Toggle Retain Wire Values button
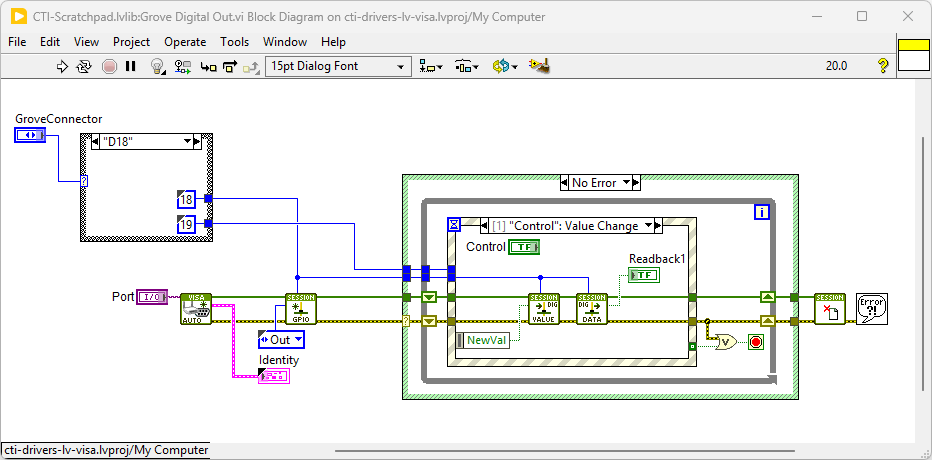 182,66
